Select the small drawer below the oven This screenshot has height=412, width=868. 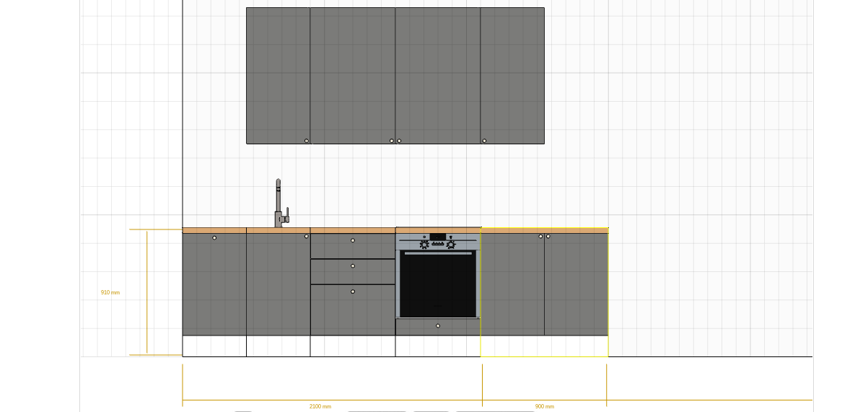(x=438, y=327)
